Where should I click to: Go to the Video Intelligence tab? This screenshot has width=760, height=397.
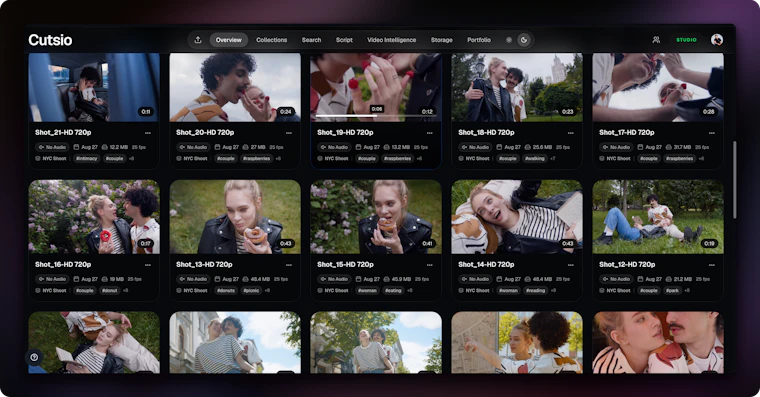[x=392, y=40]
